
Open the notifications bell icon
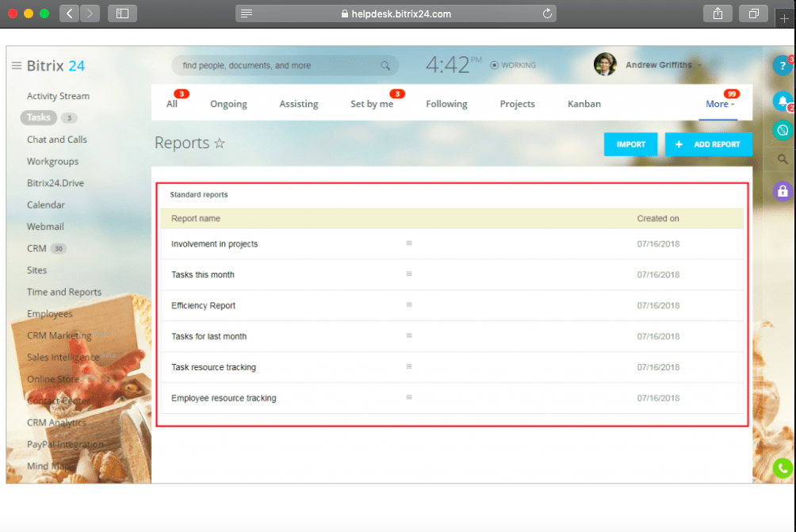click(783, 101)
